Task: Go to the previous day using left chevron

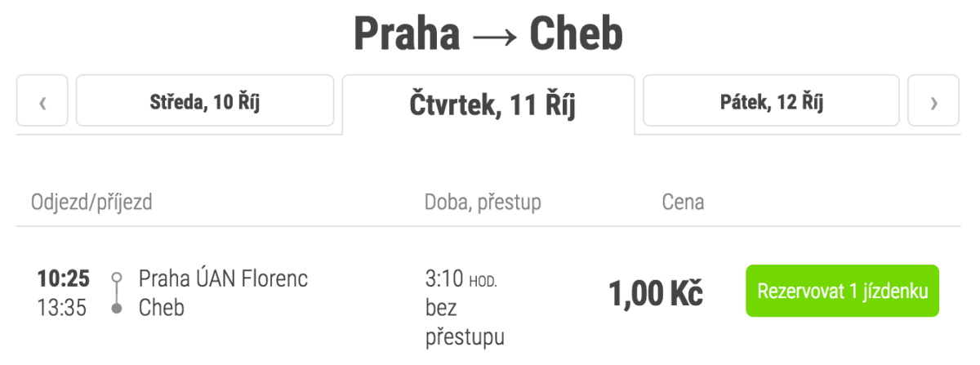Action: 42,101
